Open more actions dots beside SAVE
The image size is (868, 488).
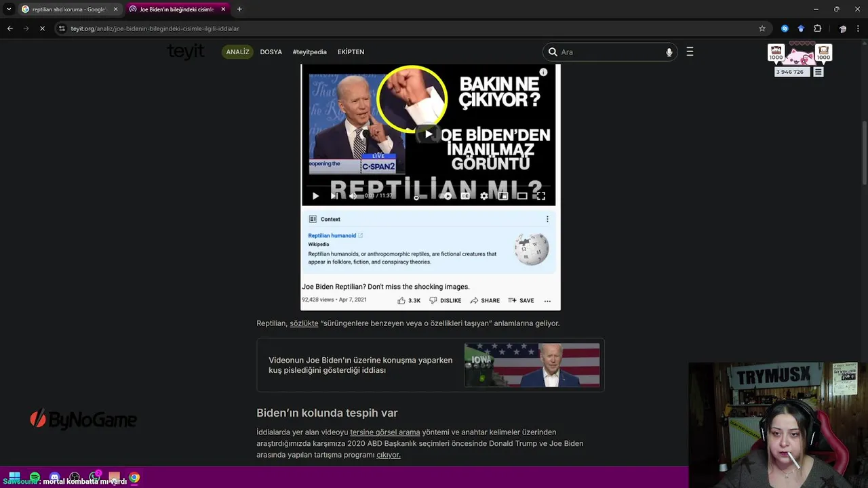point(547,300)
